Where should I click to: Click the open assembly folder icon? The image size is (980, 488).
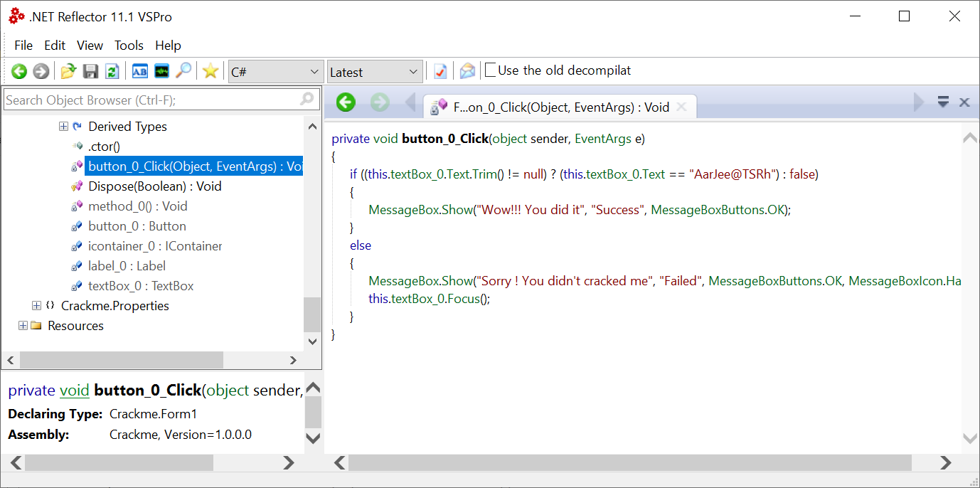pos(68,71)
